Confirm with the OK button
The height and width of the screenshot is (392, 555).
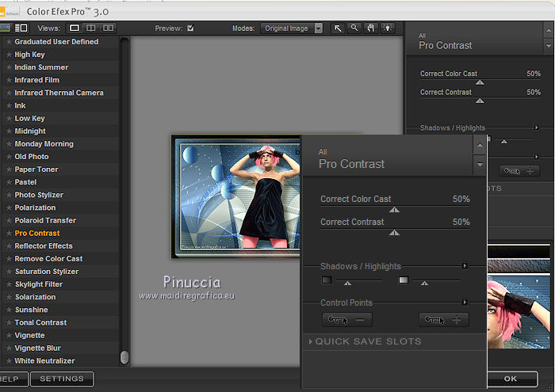tap(512, 379)
